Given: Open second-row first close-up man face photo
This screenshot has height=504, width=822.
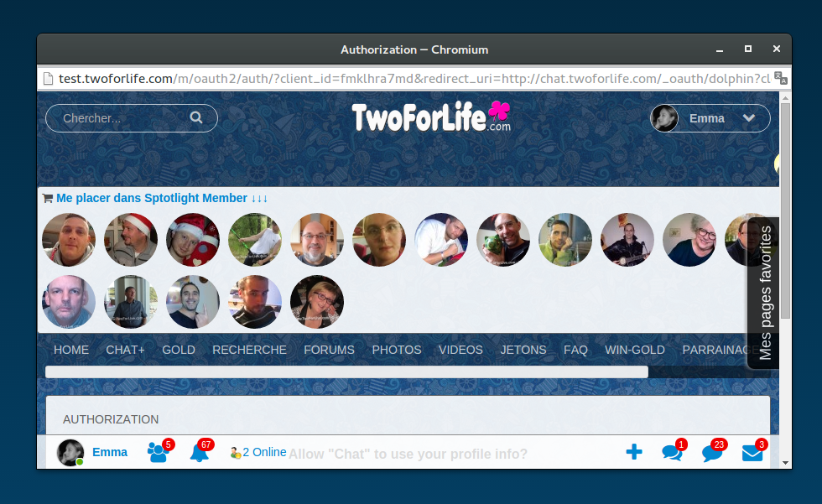Looking at the screenshot, I should [x=69, y=302].
